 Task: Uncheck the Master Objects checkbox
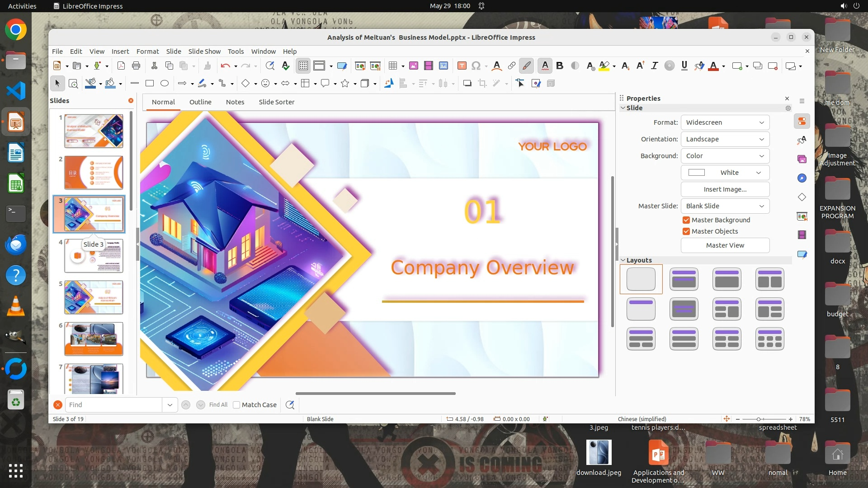click(x=686, y=231)
